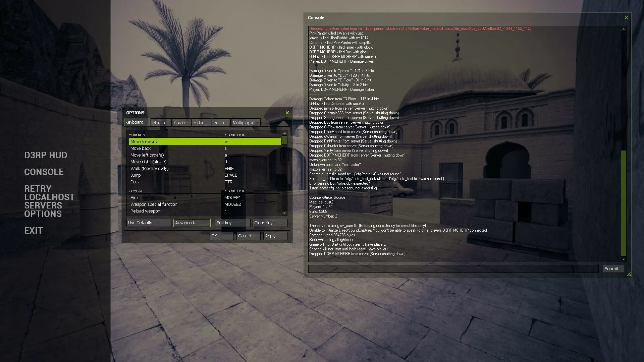This screenshot has width=644, height=362.
Task: Click the Use Defaults button
Action: [x=149, y=223]
